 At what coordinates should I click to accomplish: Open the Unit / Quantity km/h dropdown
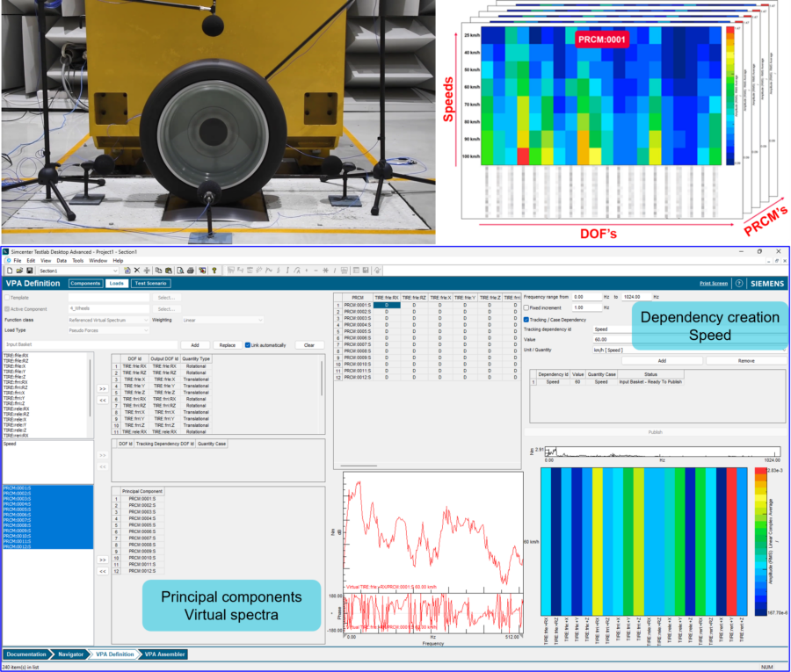[x=615, y=350]
